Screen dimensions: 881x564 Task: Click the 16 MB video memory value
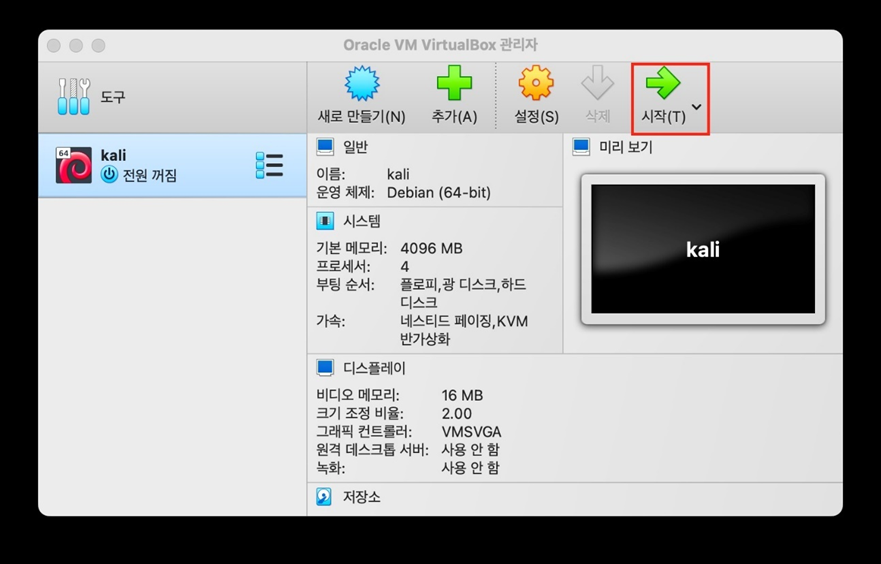click(x=462, y=395)
